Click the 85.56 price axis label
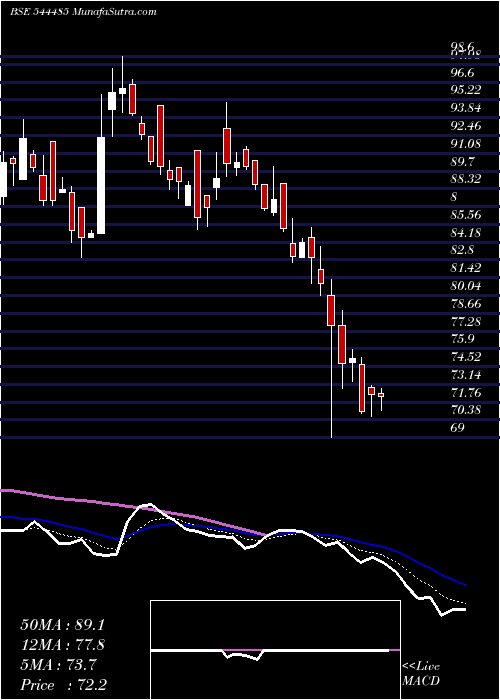The height and width of the screenshot is (700, 500). click(x=466, y=215)
